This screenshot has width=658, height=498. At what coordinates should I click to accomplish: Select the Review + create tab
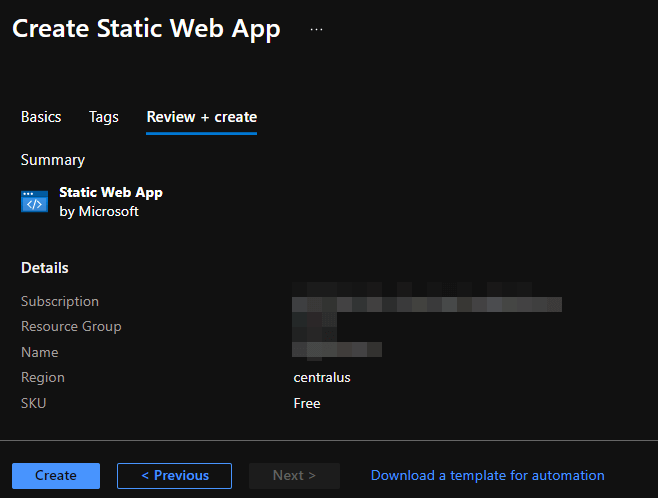point(201,117)
